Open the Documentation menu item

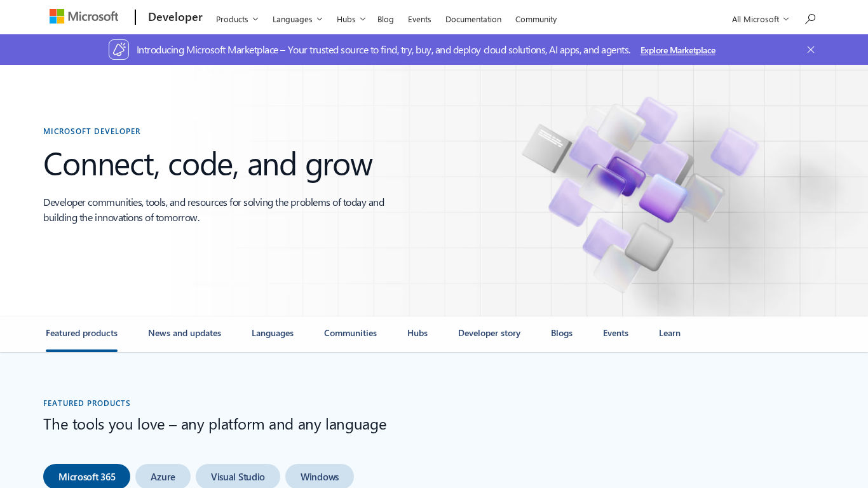click(473, 19)
